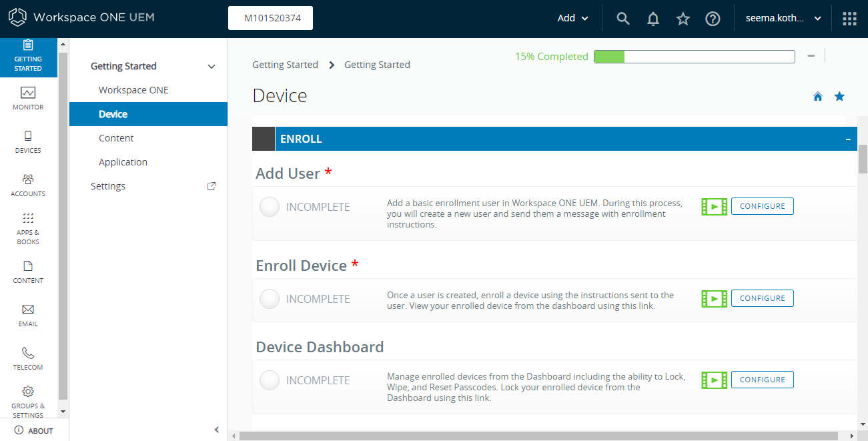Click Configure for Enroll Device

pyautogui.click(x=763, y=298)
